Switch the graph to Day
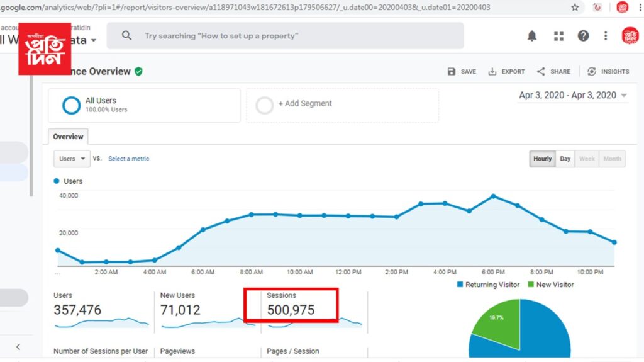This screenshot has width=644, height=362. coord(565,159)
